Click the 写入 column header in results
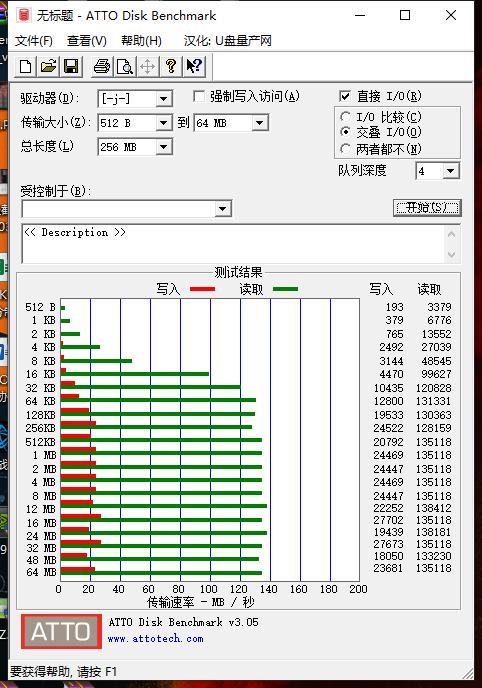Screen dimensions: 482x688 point(381,289)
